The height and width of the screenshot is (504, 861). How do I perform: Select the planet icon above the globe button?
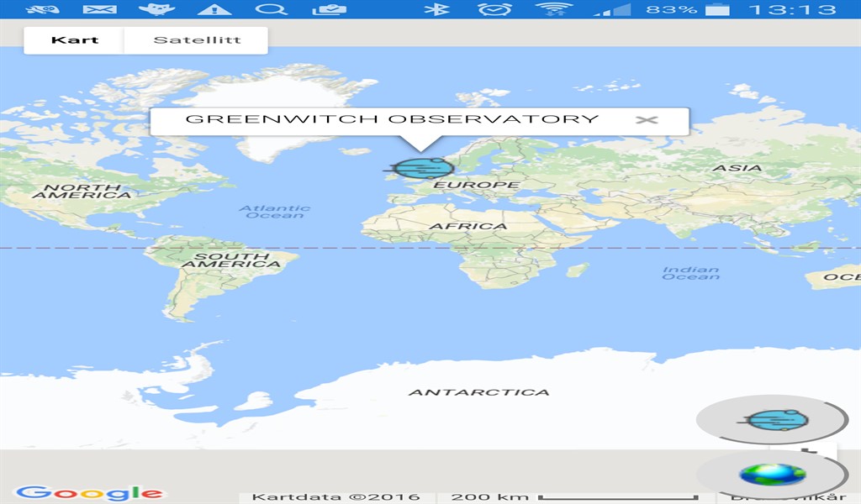pyautogui.click(x=774, y=418)
